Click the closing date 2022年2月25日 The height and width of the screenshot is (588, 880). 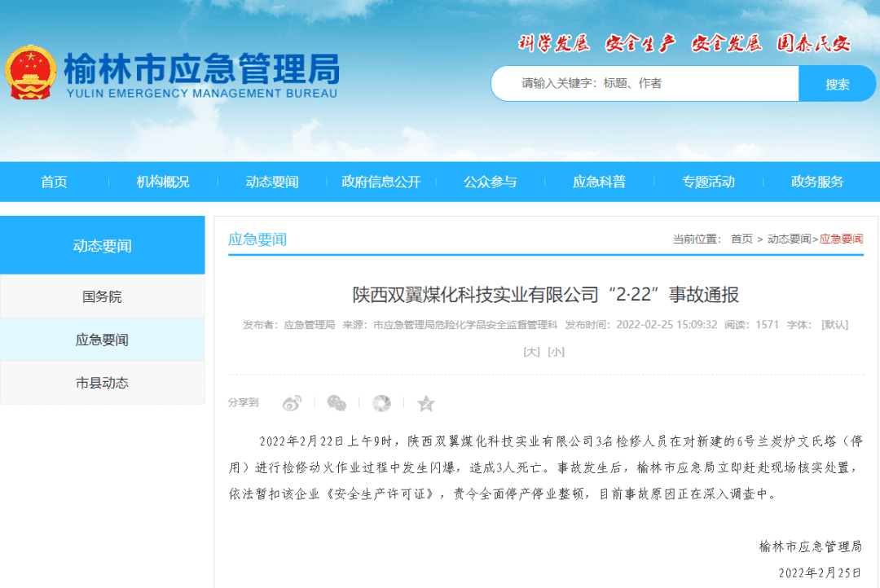(x=820, y=573)
